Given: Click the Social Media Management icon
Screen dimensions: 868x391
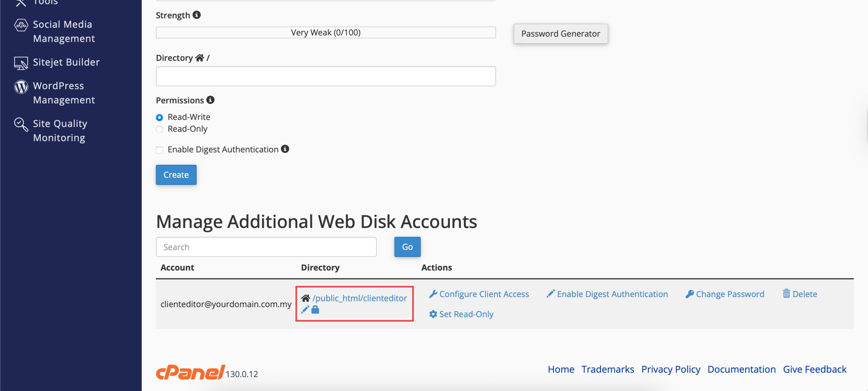Looking at the screenshot, I should coord(21,25).
